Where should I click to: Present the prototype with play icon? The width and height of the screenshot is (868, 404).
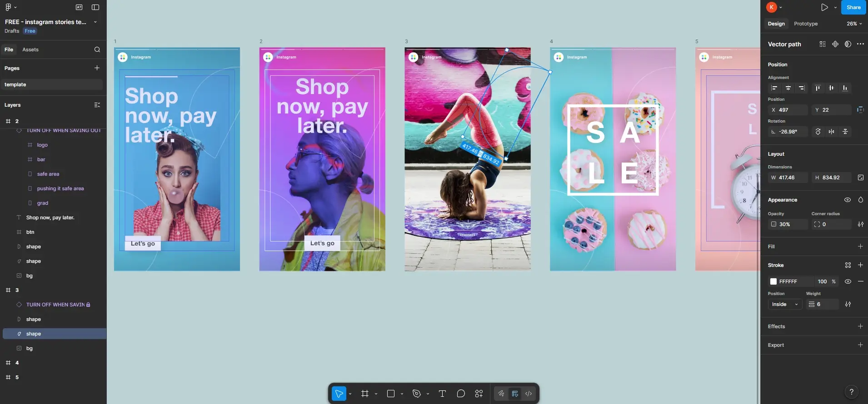[824, 7]
